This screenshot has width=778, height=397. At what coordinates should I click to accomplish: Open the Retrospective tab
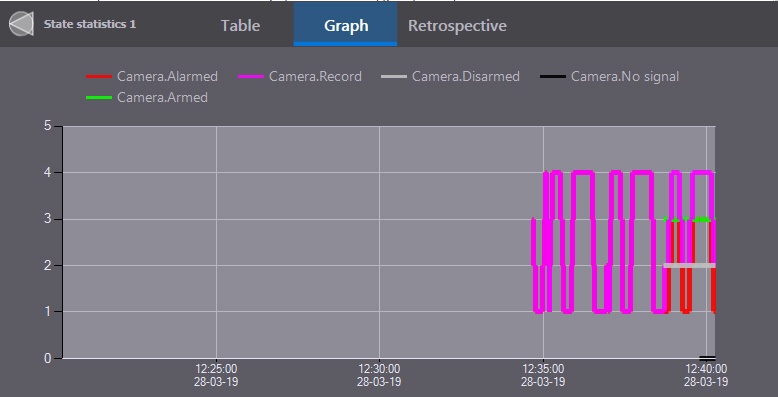[457, 25]
